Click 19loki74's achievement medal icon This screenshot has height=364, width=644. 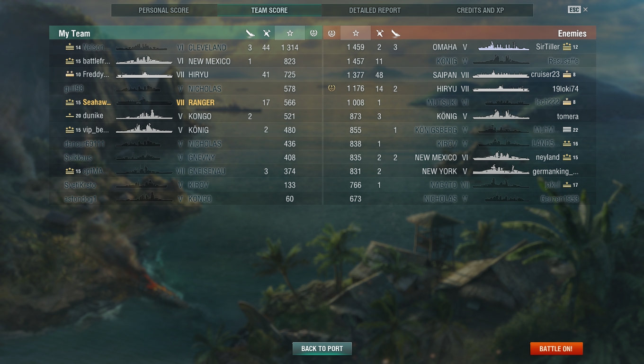(331, 88)
